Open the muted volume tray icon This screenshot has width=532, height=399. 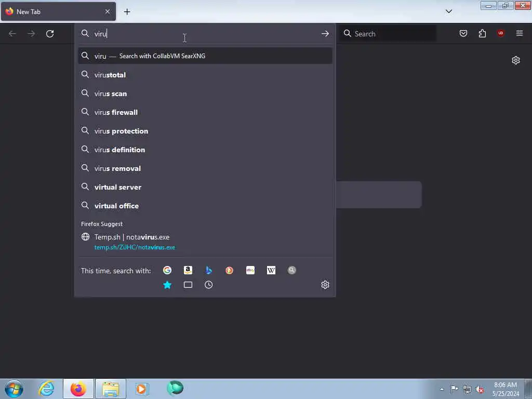coord(480,390)
